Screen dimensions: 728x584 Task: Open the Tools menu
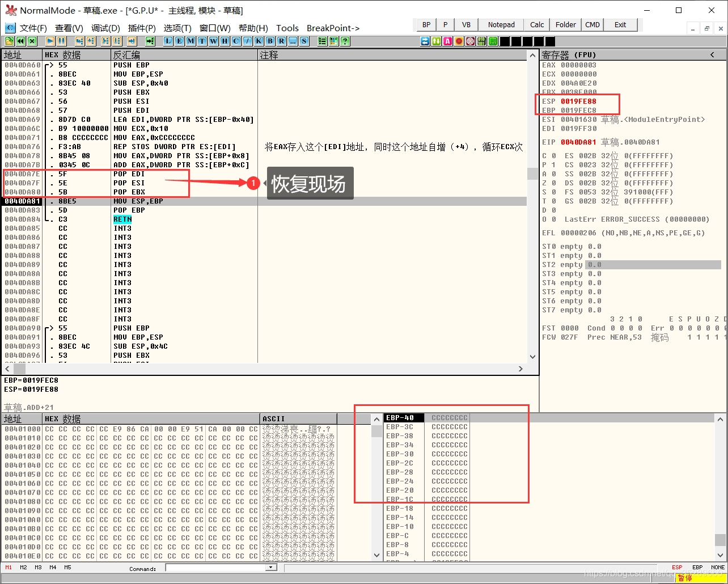coord(287,28)
